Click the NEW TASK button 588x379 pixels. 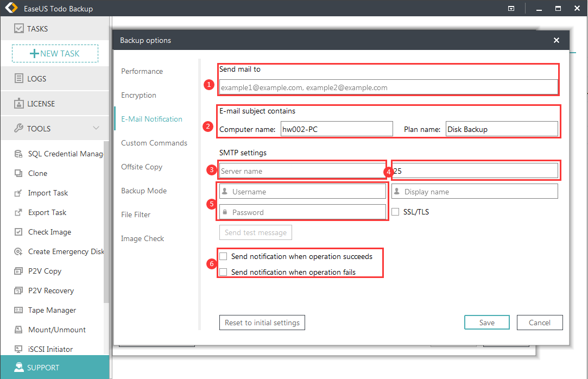pyautogui.click(x=55, y=53)
